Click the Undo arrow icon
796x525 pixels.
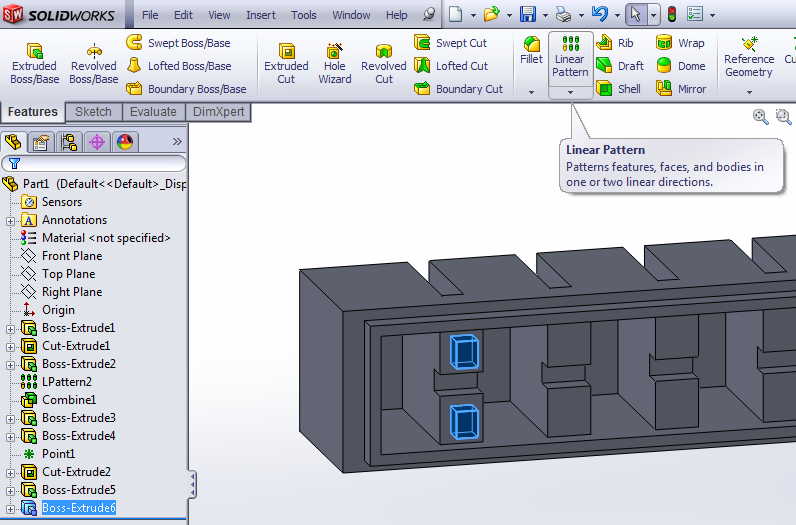(600, 14)
